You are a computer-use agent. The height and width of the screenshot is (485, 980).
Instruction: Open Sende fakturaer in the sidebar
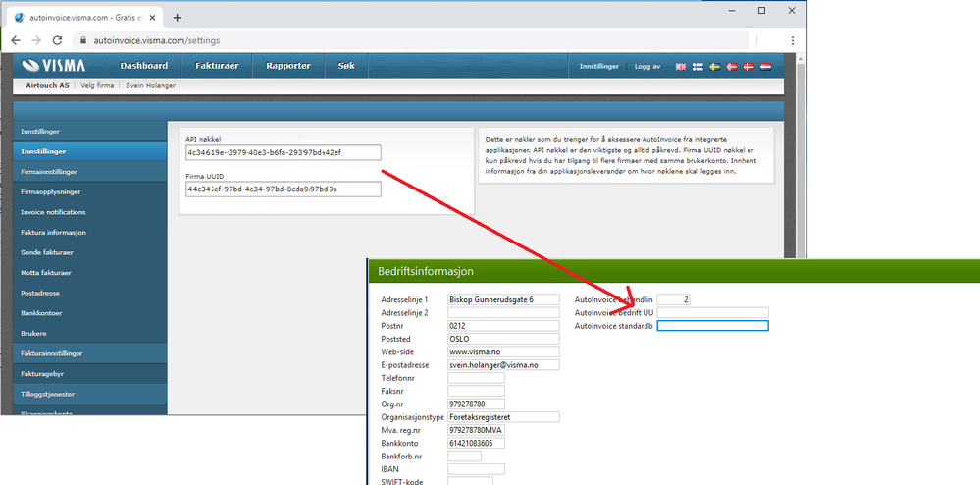(90, 253)
